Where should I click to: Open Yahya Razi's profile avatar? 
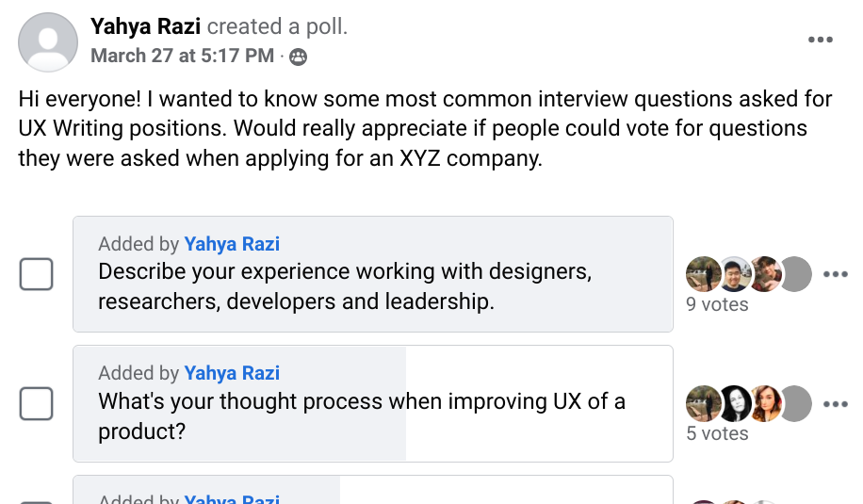pos(48,42)
